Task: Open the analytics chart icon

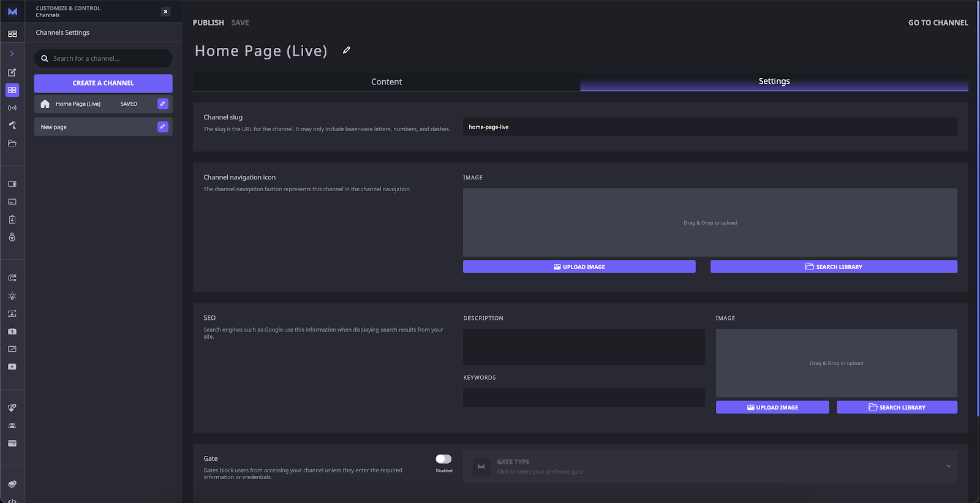Action: [x=12, y=349]
